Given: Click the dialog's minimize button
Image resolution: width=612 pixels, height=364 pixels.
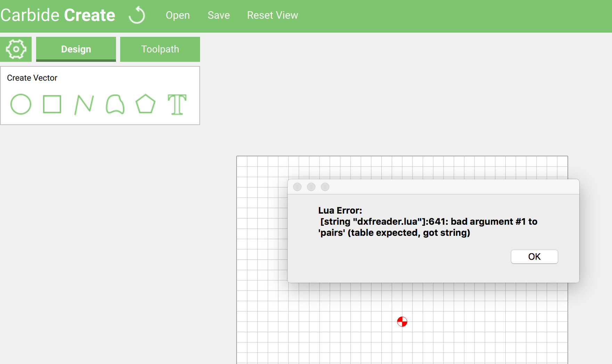Looking at the screenshot, I should point(311,187).
